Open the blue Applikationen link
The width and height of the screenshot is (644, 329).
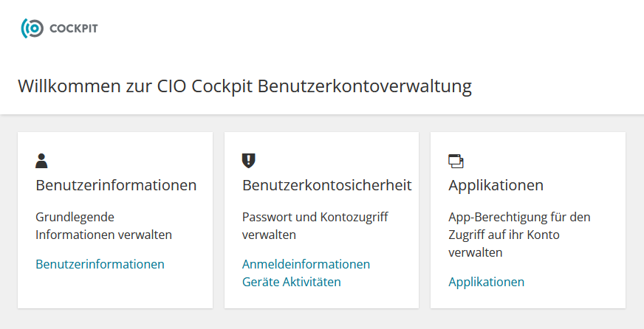(486, 282)
